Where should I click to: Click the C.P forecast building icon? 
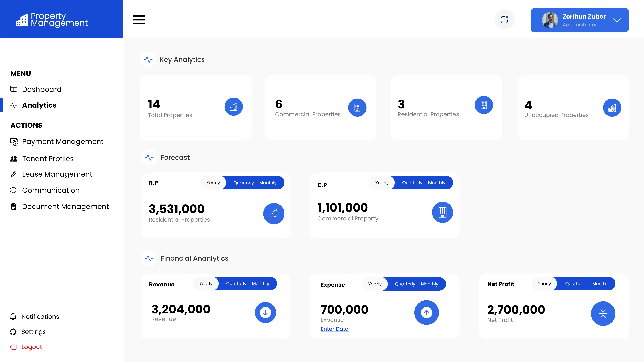pyautogui.click(x=442, y=212)
